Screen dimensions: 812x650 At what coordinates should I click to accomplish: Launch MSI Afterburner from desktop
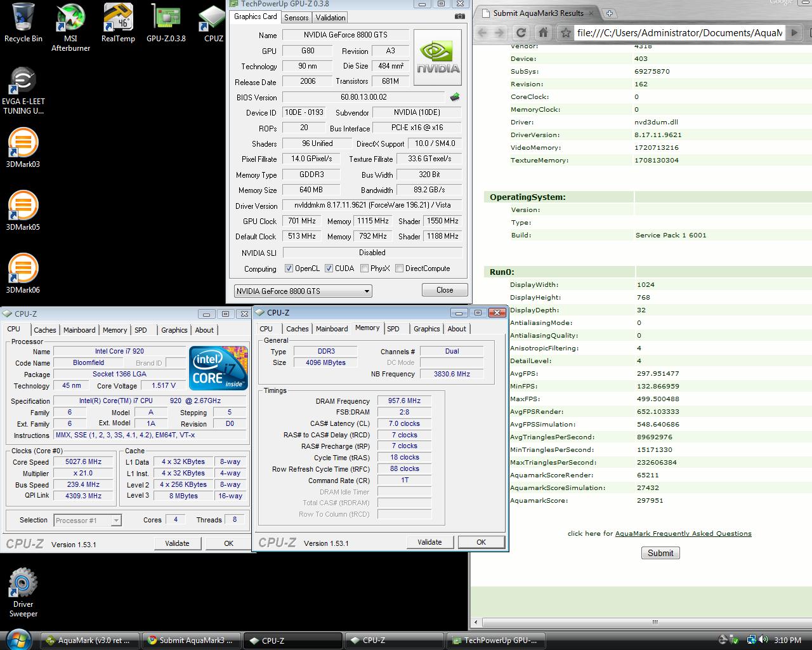pos(70,27)
